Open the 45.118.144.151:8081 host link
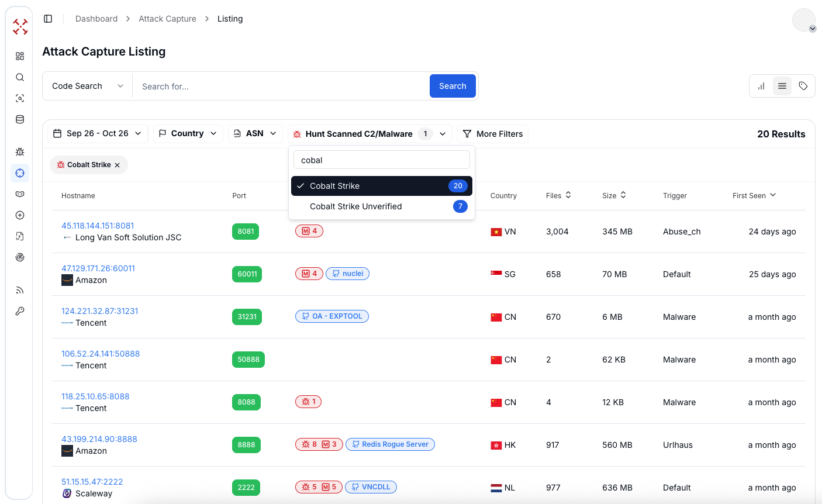The height and width of the screenshot is (504, 822). [98, 226]
